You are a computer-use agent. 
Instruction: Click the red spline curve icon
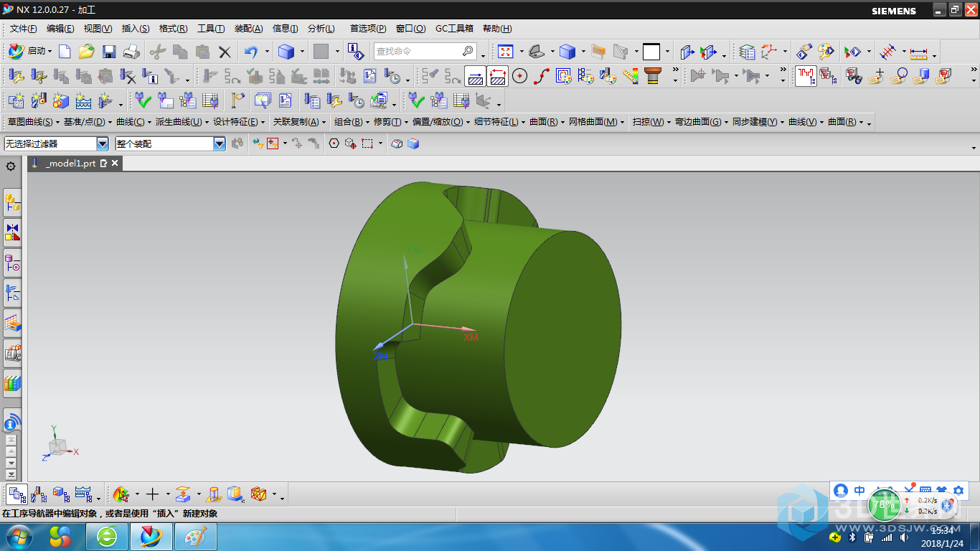point(542,75)
